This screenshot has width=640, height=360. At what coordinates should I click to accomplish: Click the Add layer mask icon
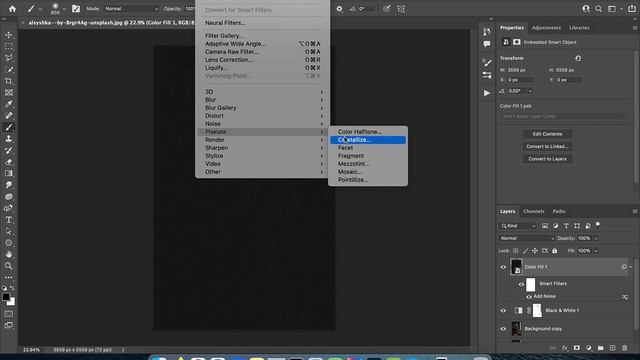(576, 348)
